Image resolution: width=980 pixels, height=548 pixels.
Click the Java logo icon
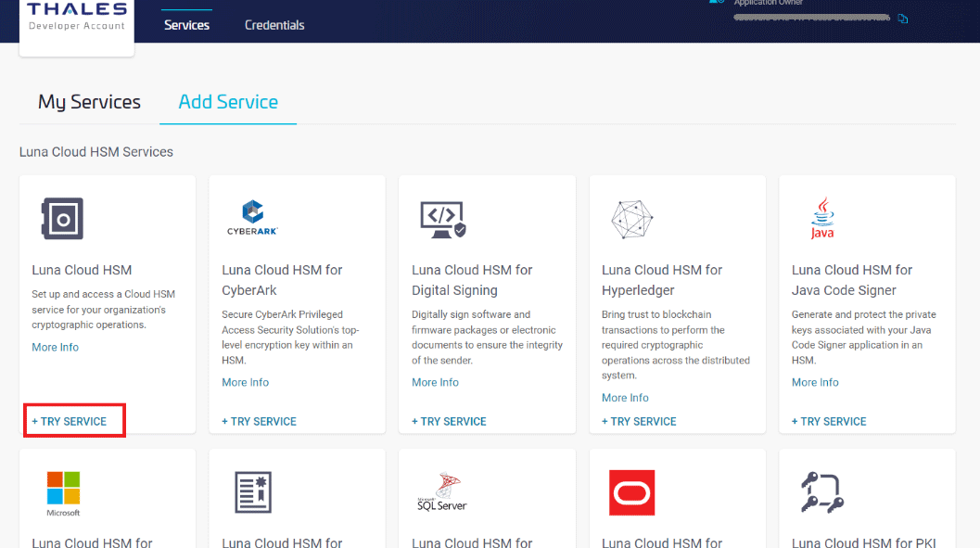(x=821, y=219)
